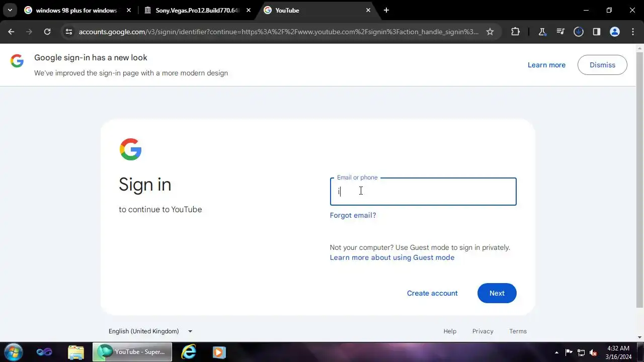Click the Email or phone field
Screen dimensions: 644x362
click(x=423, y=192)
